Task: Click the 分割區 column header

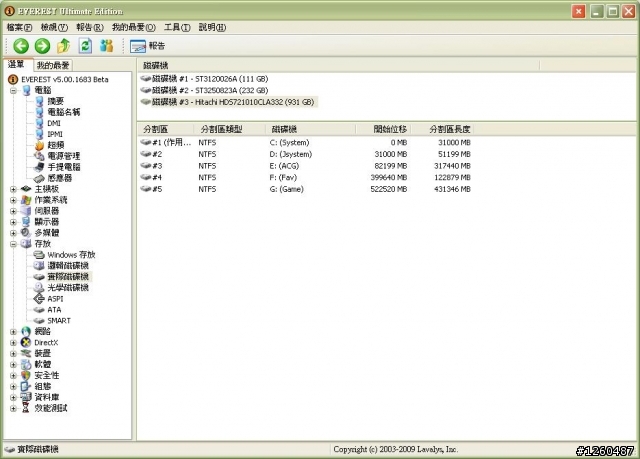Action: [x=166, y=129]
